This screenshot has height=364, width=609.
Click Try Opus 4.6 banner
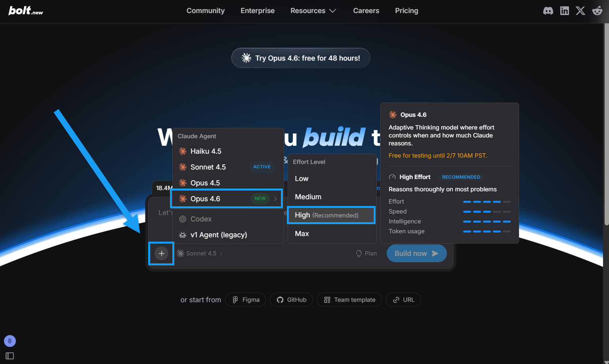[x=301, y=58]
